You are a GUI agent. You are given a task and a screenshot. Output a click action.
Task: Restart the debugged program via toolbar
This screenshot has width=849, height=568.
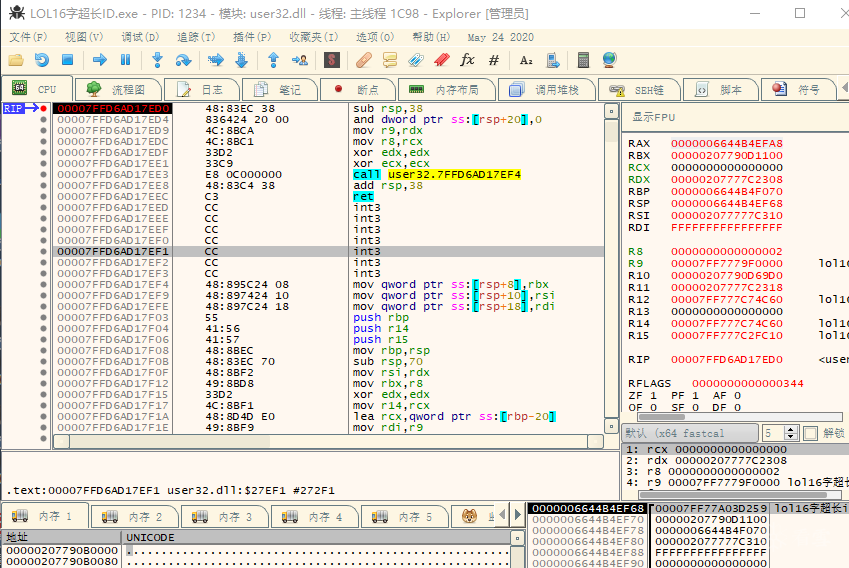point(41,60)
